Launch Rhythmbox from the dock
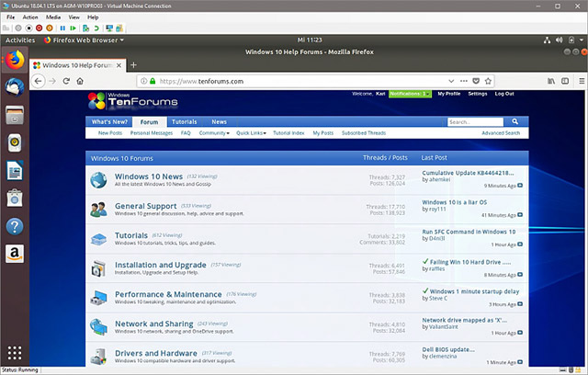Image resolution: width=588 pixels, height=375 pixels. [x=15, y=142]
